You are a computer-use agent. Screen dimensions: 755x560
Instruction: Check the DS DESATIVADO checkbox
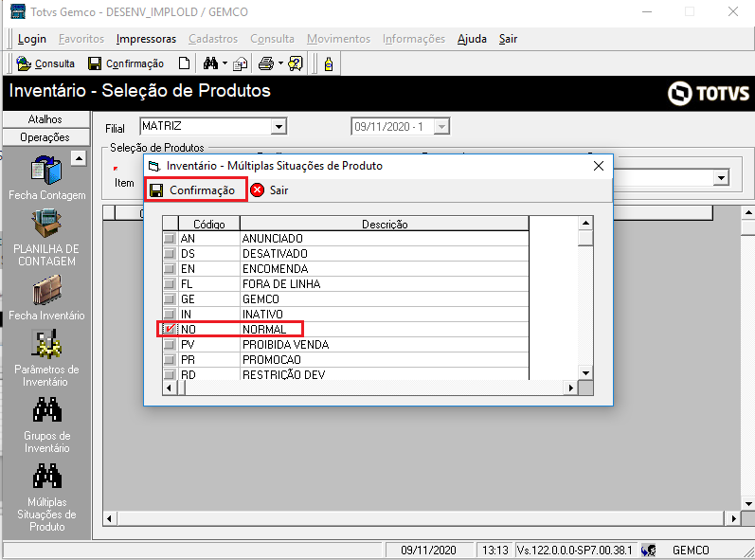[x=170, y=253]
